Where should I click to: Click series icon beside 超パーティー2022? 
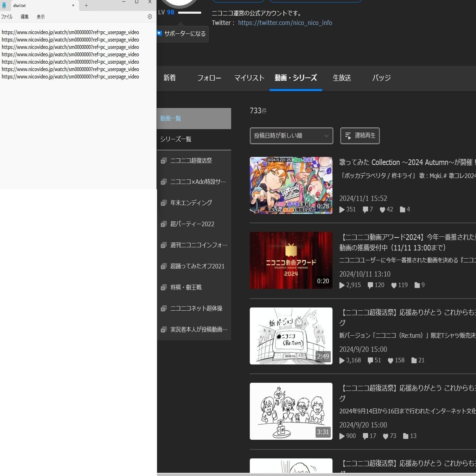pyautogui.click(x=164, y=224)
